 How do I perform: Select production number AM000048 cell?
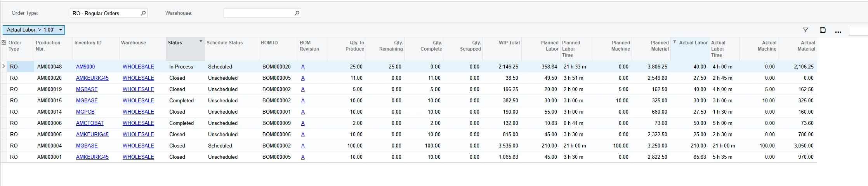tap(53, 67)
